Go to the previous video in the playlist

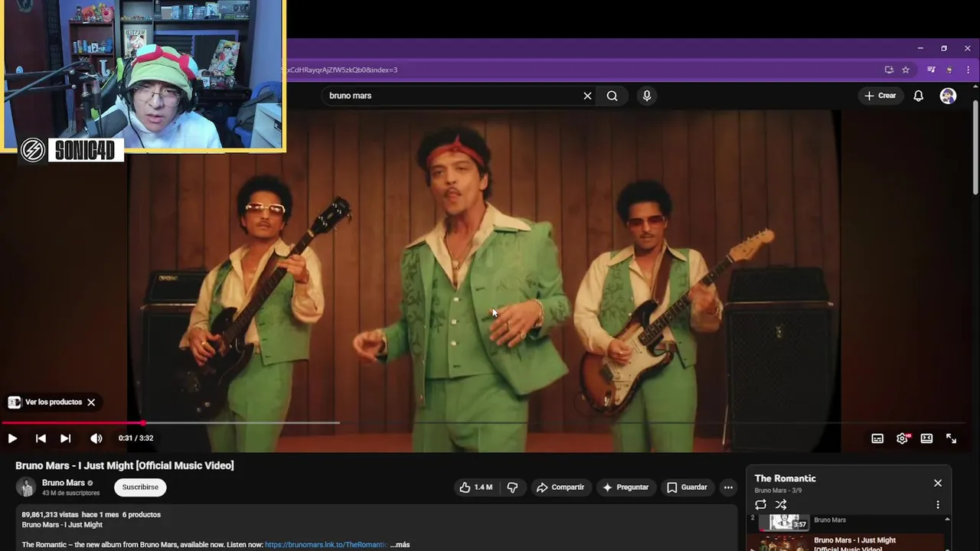click(x=41, y=439)
